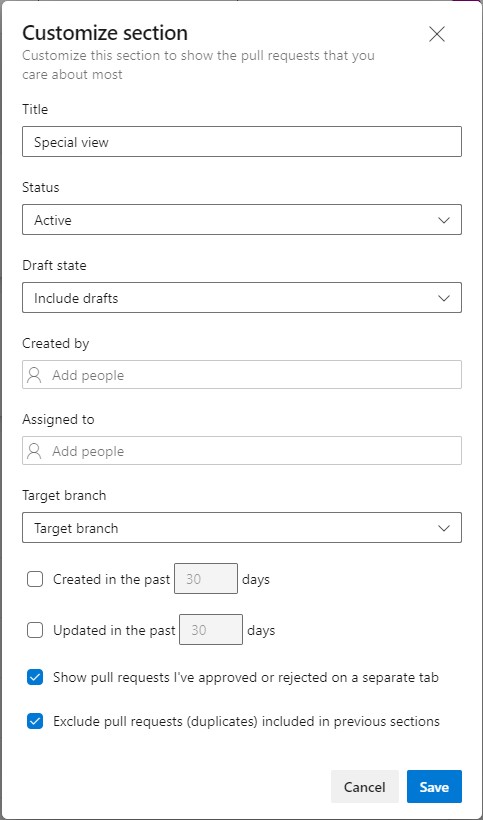
Task: Click the Draft state label
Action: point(54,265)
